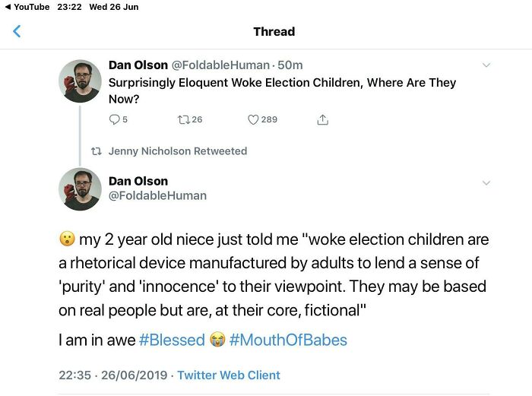Image resolution: width=532 pixels, height=396 pixels.
Task: Open the @FoldableHuman handle in main tweet
Action: pyautogui.click(x=157, y=195)
